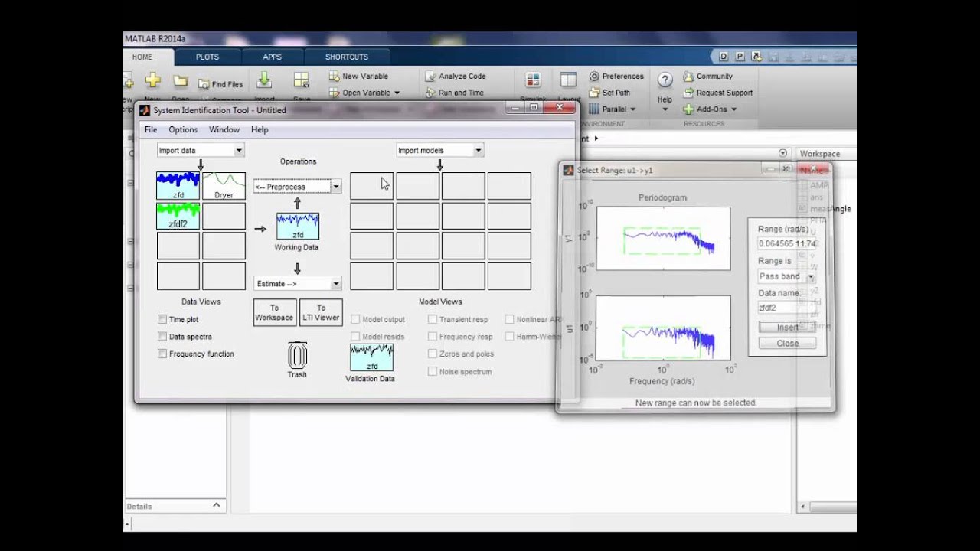Click Insert in Select Range dialog

click(x=787, y=327)
